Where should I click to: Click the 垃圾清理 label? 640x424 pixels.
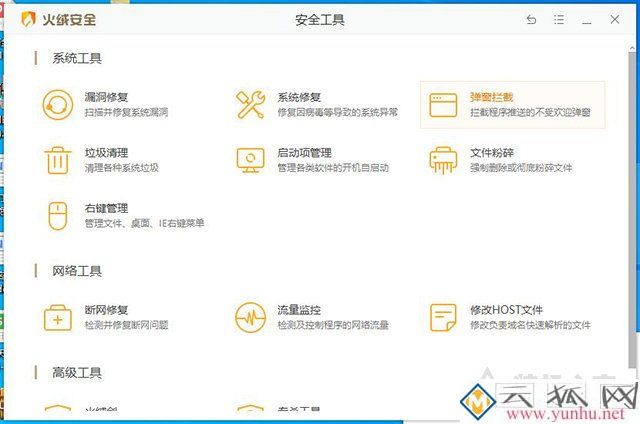click(x=106, y=153)
